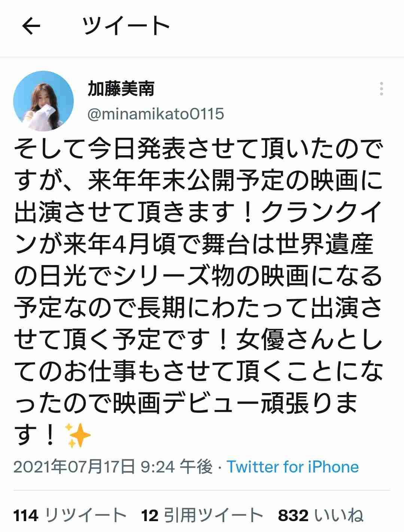The width and height of the screenshot is (404, 532).
Task: Open 加藤美南's profile avatar photo
Action: click(43, 101)
